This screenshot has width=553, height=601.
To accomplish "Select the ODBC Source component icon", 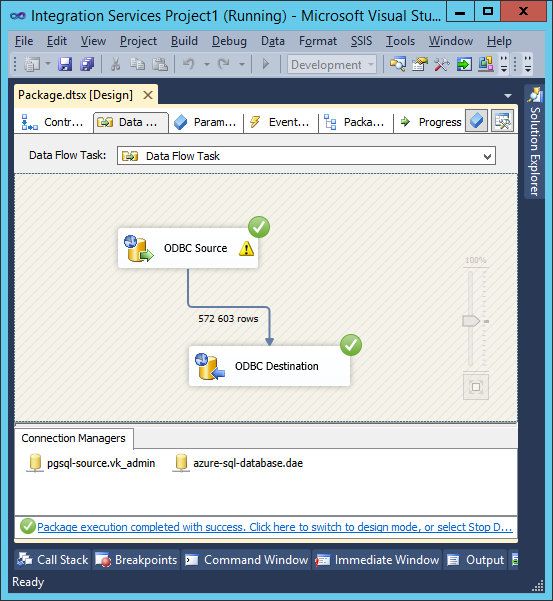I will point(138,248).
